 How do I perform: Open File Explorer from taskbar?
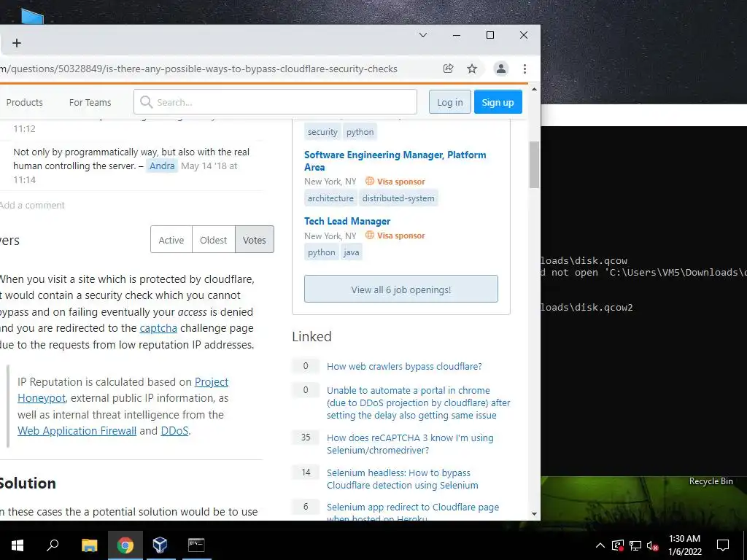pyautogui.click(x=89, y=545)
